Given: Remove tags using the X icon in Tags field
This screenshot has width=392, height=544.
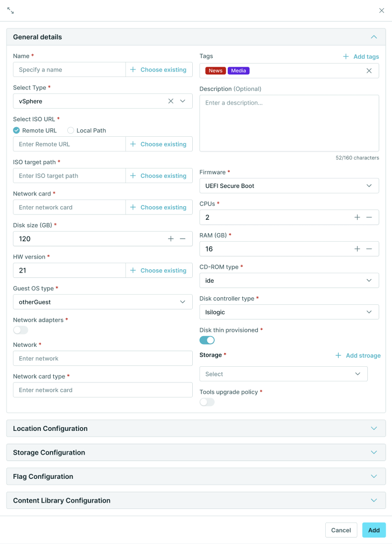Looking at the screenshot, I should click(369, 71).
